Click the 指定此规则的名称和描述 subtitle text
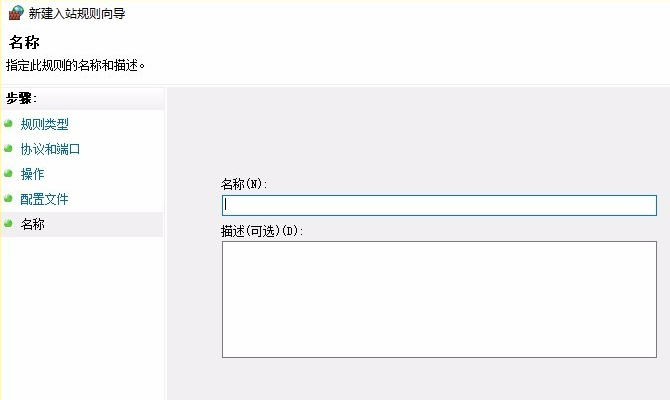This screenshot has height=400, width=670. [76, 64]
